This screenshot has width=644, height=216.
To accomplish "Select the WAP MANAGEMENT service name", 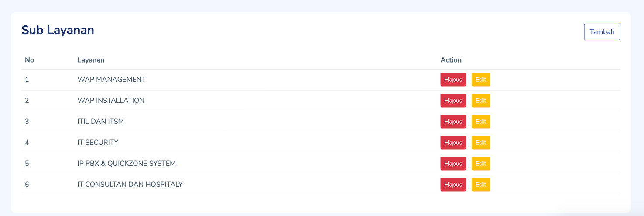I will click(x=111, y=80).
